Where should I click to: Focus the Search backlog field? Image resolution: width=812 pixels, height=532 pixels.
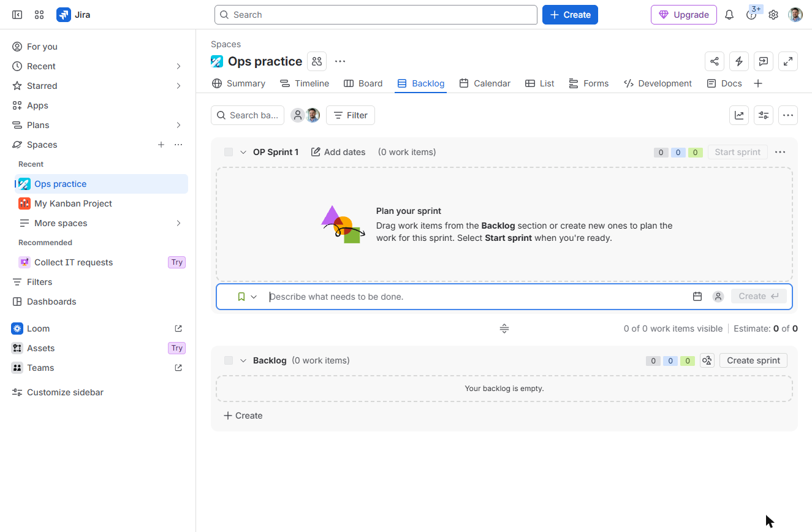click(x=248, y=115)
